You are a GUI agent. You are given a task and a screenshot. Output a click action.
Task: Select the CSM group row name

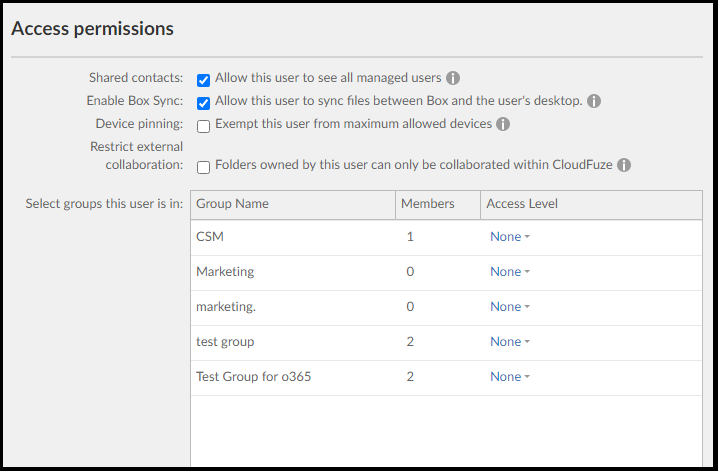click(210, 237)
